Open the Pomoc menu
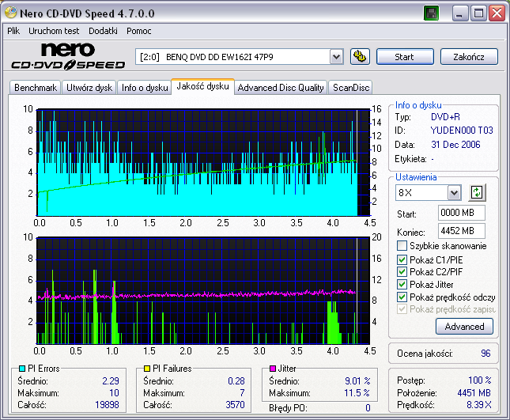 [x=139, y=31]
